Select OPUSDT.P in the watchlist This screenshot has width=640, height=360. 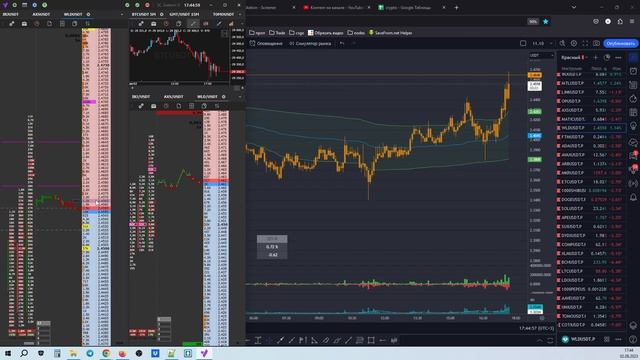(x=590, y=101)
